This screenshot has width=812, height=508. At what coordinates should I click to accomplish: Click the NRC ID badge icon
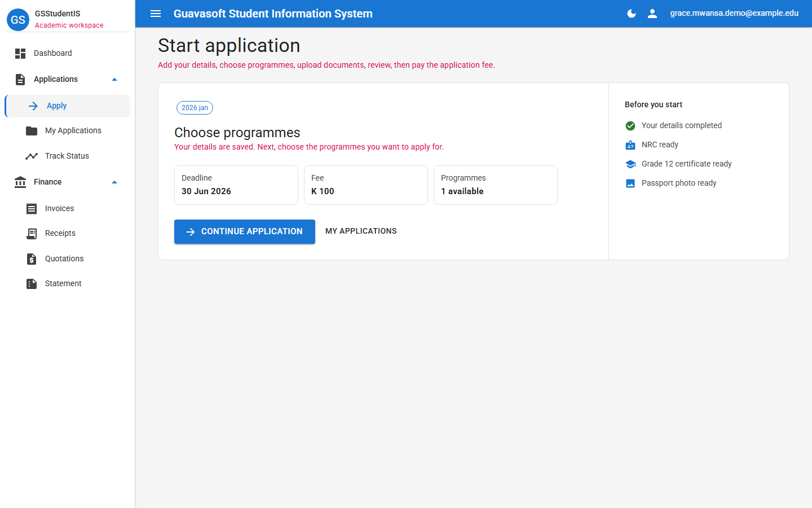click(630, 145)
